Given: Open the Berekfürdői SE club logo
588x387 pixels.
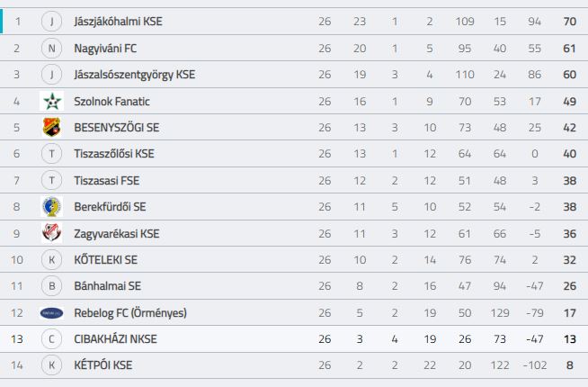Looking at the screenshot, I should [x=52, y=206].
